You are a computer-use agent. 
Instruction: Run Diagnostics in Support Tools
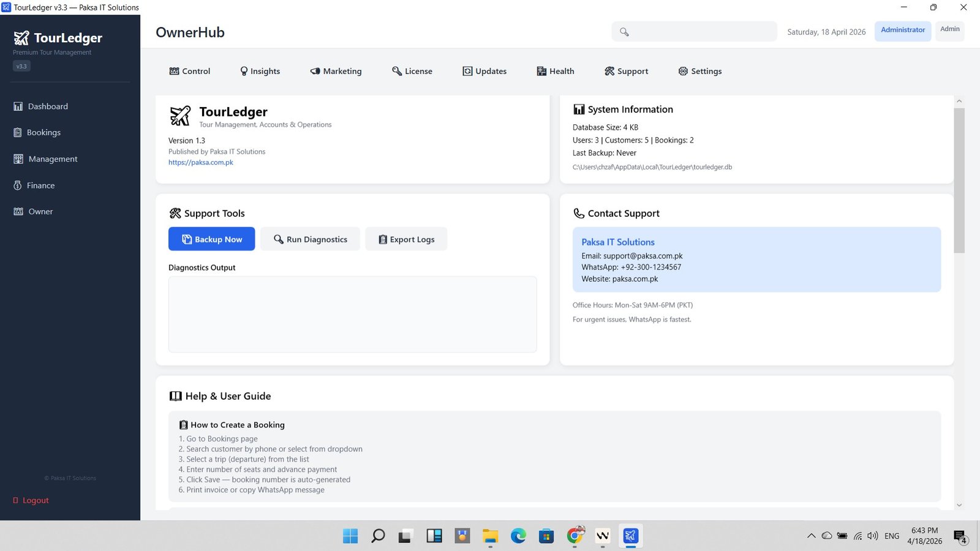(310, 239)
